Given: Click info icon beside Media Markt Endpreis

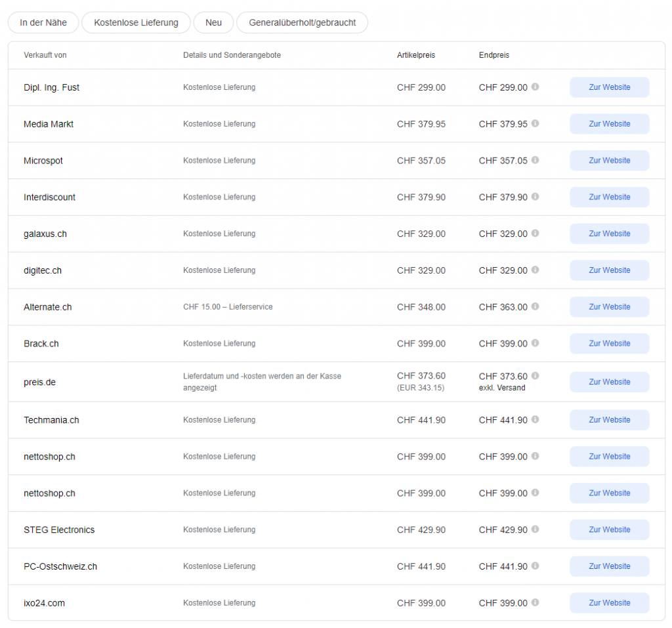Looking at the screenshot, I should (535, 123).
